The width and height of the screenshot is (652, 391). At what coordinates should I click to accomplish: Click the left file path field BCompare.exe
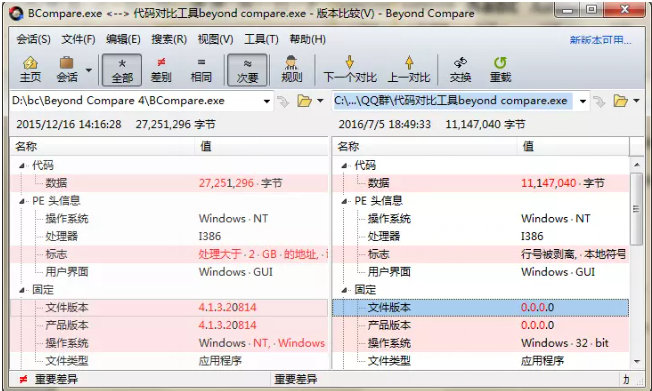136,101
